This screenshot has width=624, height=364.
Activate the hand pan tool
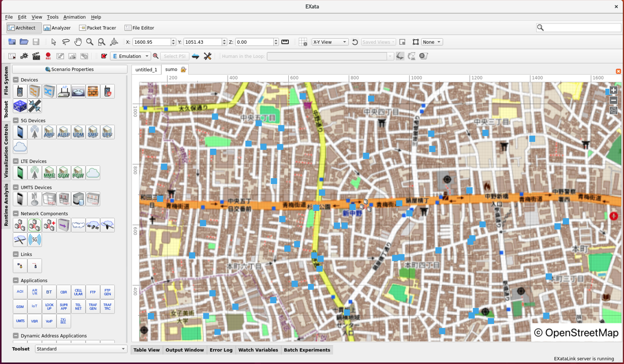tap(78, 42)
